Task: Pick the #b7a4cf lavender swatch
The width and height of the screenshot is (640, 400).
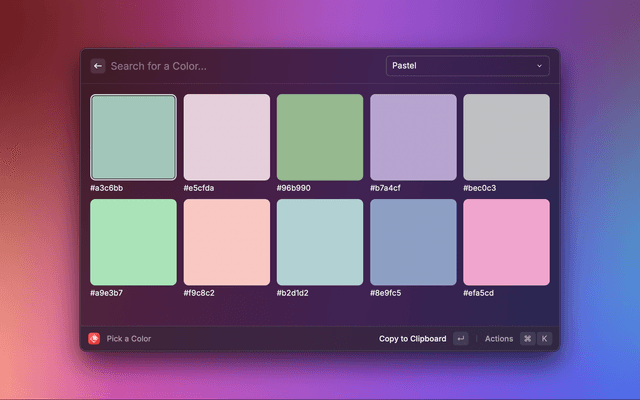Action: pyautogui.click(x=413, y=137)
